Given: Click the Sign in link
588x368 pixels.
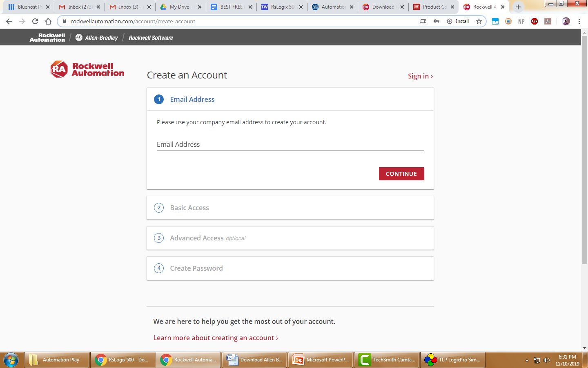Looking at the screenshot, I should point(420,76).
